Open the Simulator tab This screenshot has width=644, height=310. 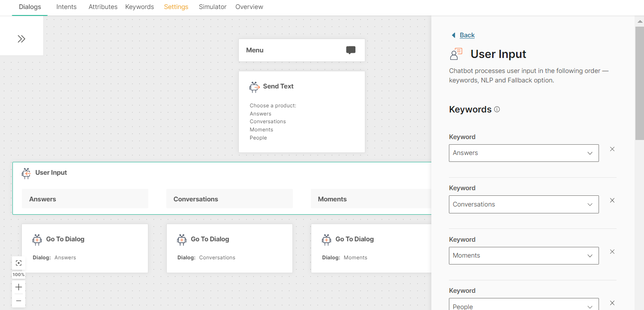pos(212,7)
